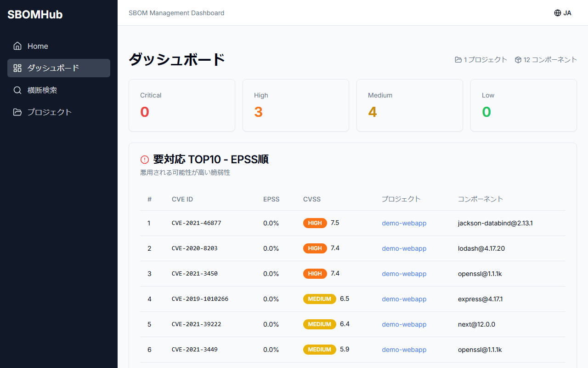Click the 悪用される可能性が高い脆弱性 subtitle

click(x=185, y=172)
